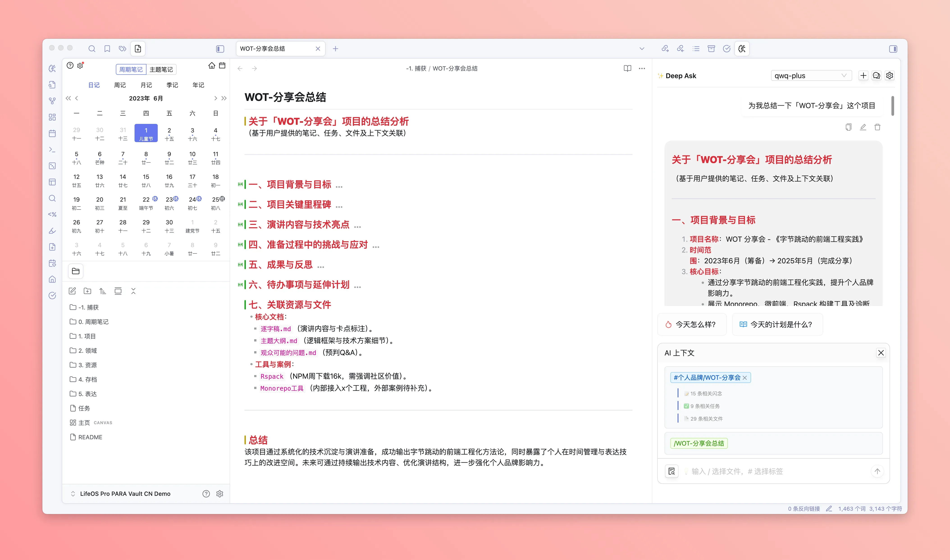
Task: Open the qwq-plus model dropdown
Action: point(811,75)
